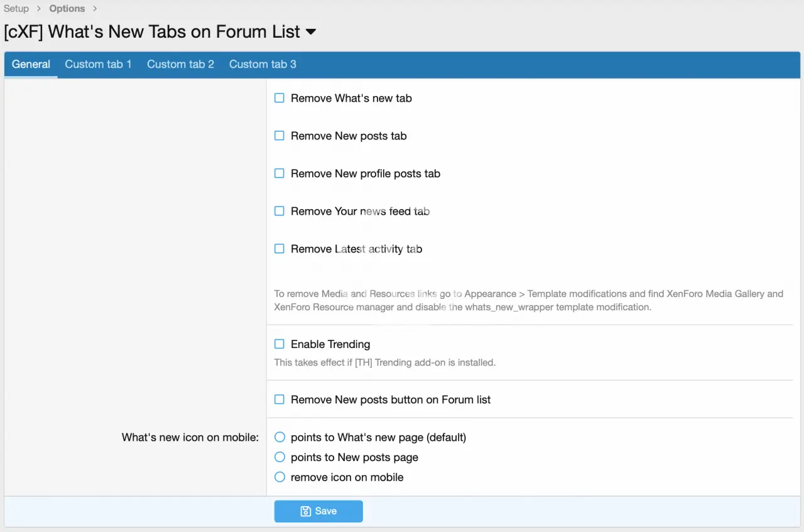
Task: Switch to Custom tab 2
Action: (x=180, y=64)
